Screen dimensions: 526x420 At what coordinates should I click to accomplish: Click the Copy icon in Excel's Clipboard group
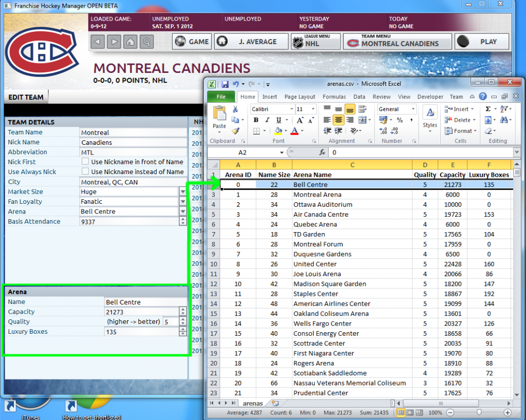click(x=235, y=120)
